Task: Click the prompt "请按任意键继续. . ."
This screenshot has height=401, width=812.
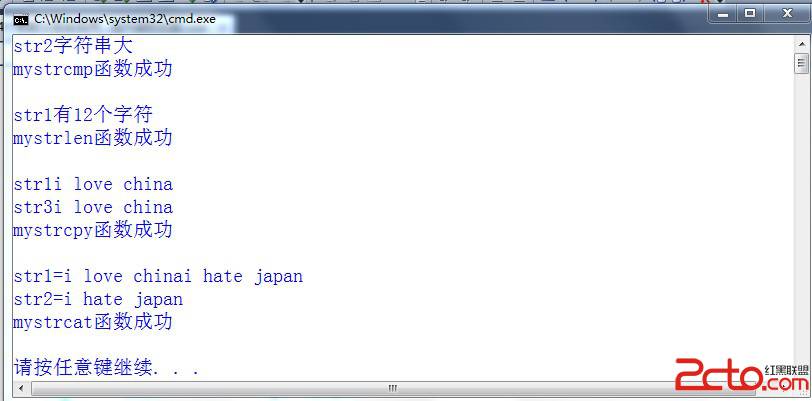Action: [107, 368]
